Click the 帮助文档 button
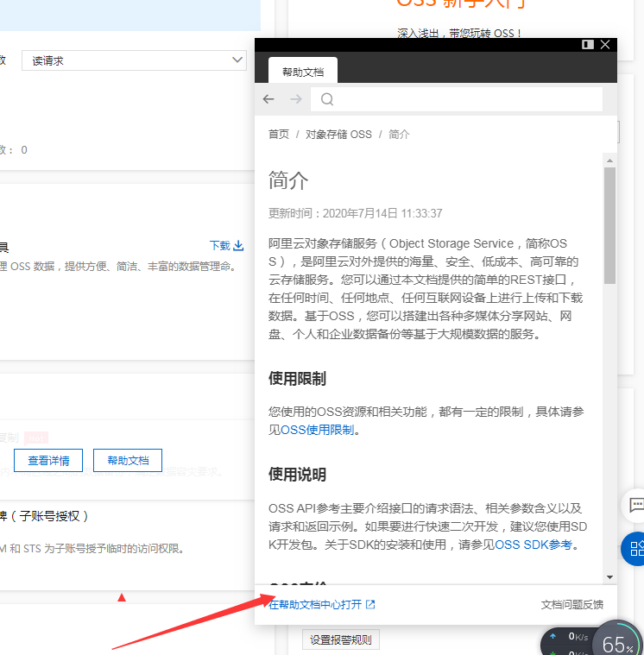Viewport: 644px width, 655px height. pyautogui.click(x=128, y=460)
